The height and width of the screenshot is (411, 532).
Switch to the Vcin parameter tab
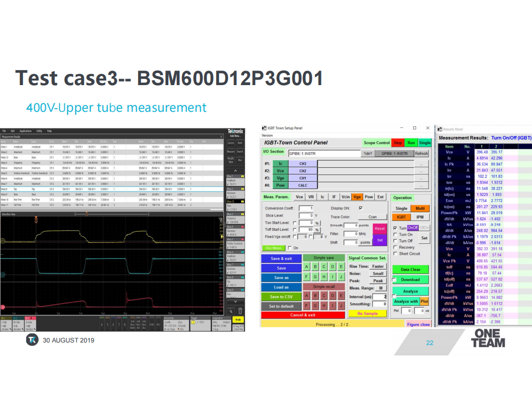346,196
